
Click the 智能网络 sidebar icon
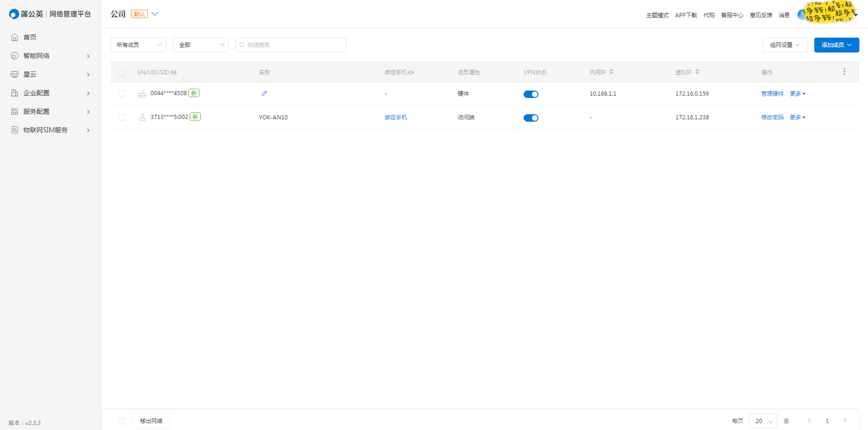pyautogui.click(x=14, y=56)
